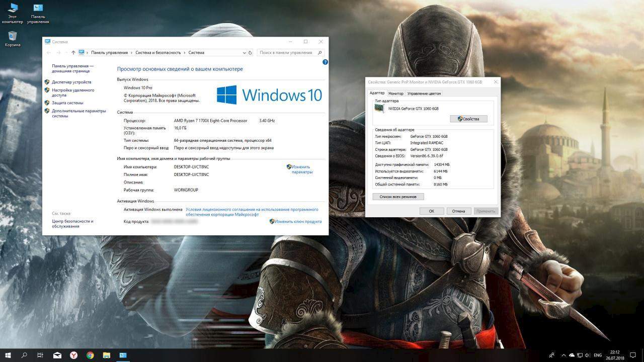Click Система window title icon
This screenshot has height=362, width=644.
(47, 42)
